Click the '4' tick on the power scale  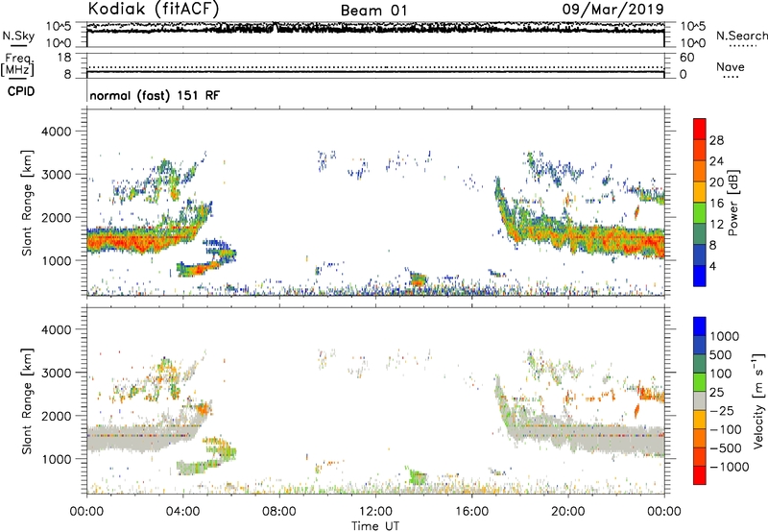pos(712,266)
